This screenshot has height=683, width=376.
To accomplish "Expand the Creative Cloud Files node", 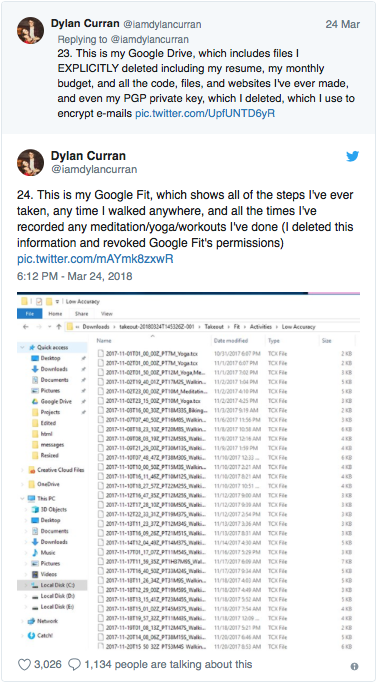I will (x=23, y=470).
